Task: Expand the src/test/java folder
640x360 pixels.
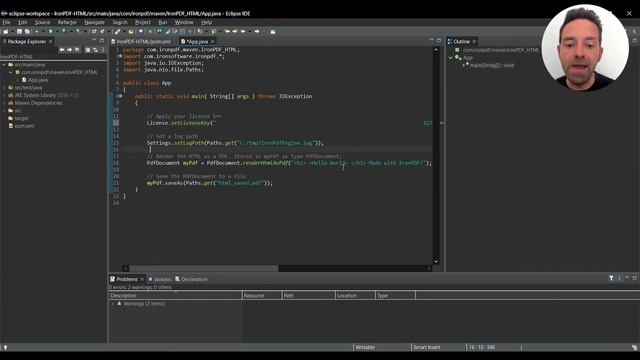Action: pos(4,88)
